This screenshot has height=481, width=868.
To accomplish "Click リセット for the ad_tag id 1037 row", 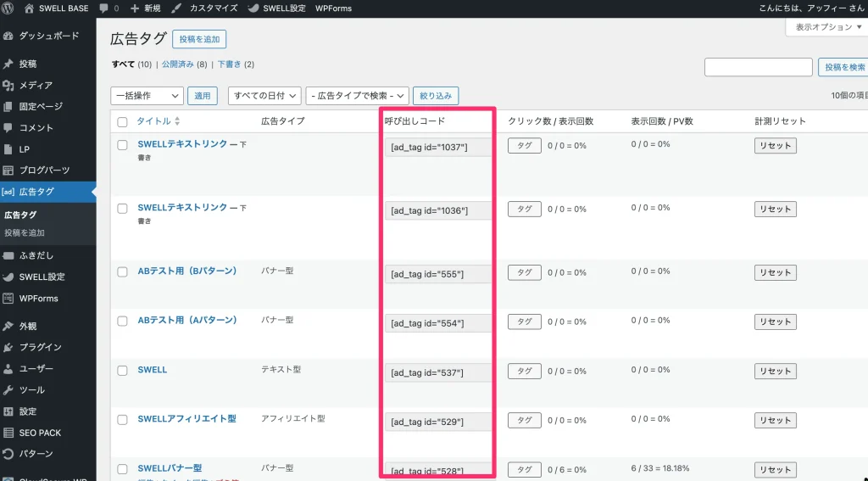I will click(775, 146).
